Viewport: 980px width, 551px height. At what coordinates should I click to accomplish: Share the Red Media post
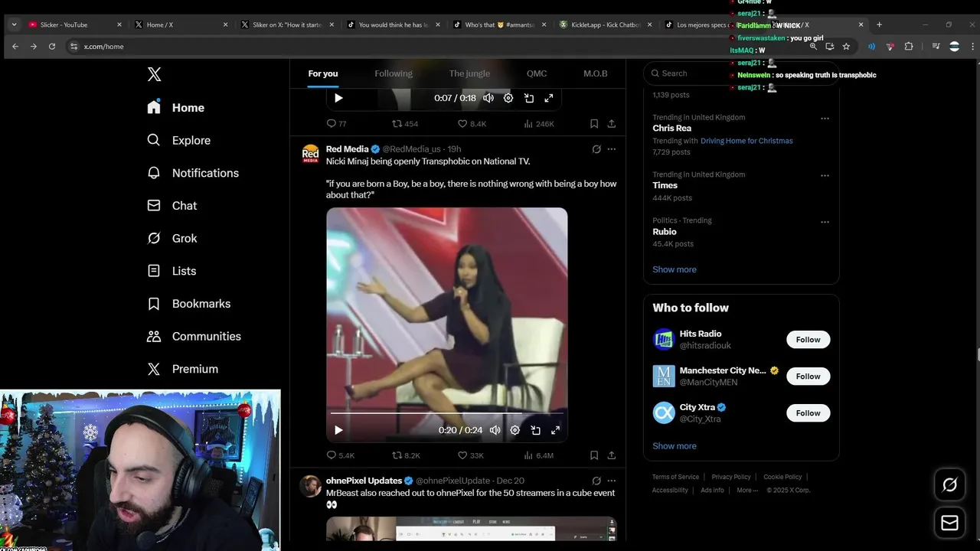(611, 455)
